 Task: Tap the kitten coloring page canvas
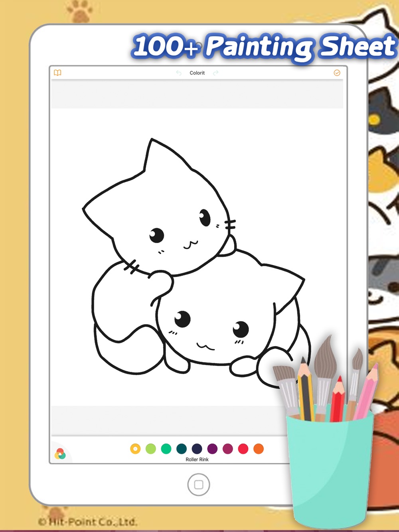pyautogui.click(x=197, y=257)
